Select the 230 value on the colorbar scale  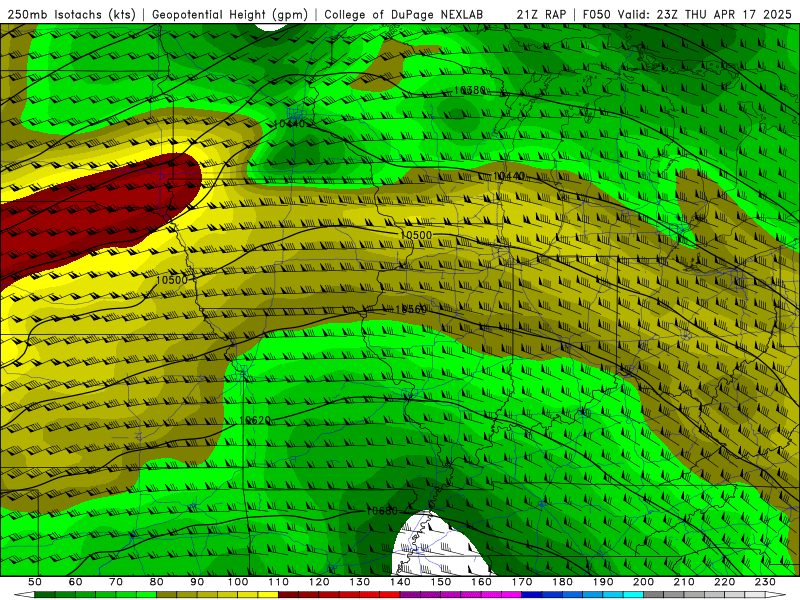[x=766, y=582]
